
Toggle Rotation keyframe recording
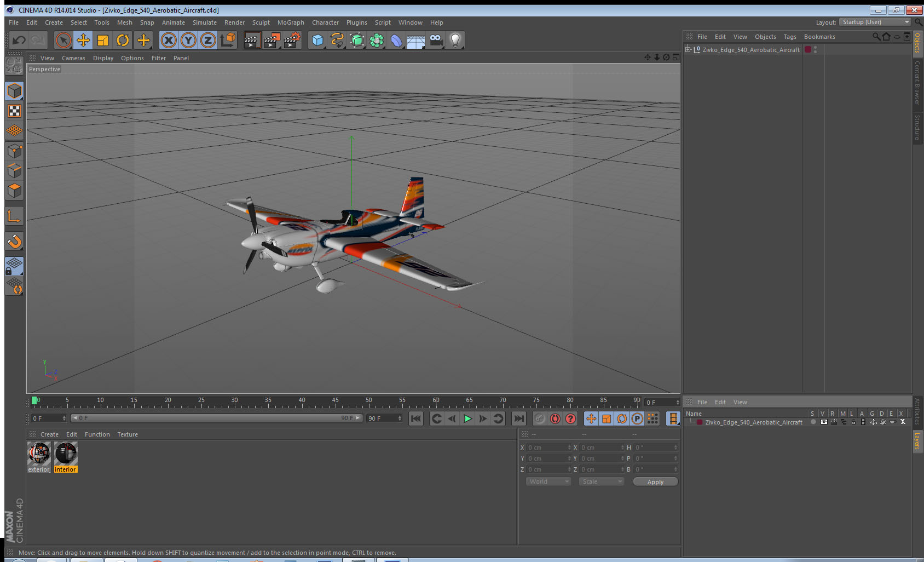point(622,418)
